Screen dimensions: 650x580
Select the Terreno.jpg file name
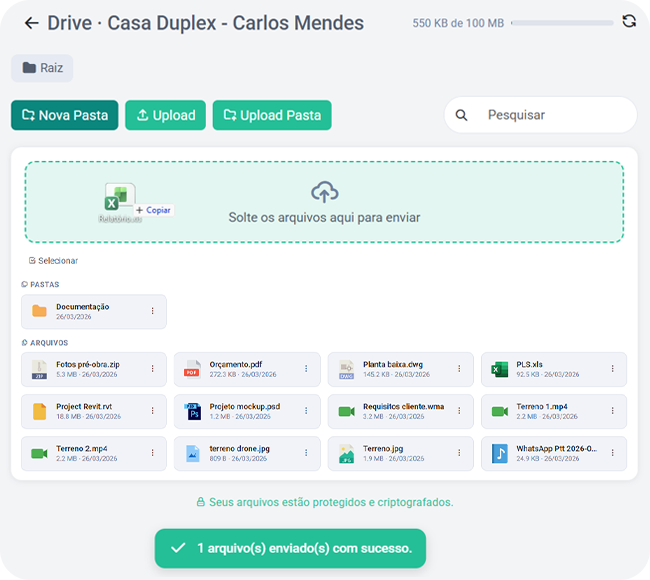(x=383, y=449)
